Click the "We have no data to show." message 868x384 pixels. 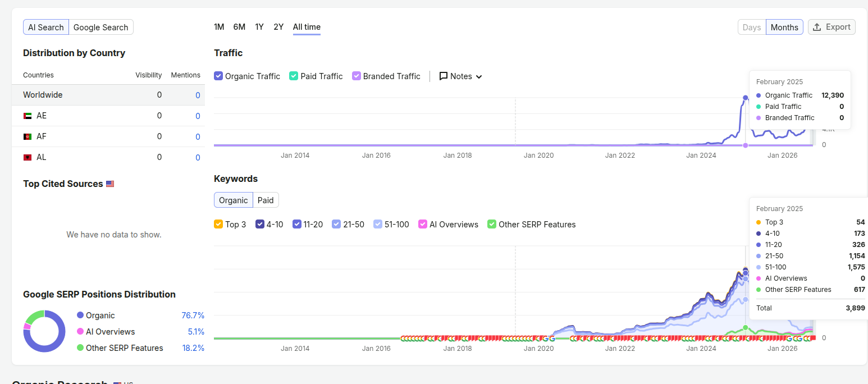(x=114, y=235)
